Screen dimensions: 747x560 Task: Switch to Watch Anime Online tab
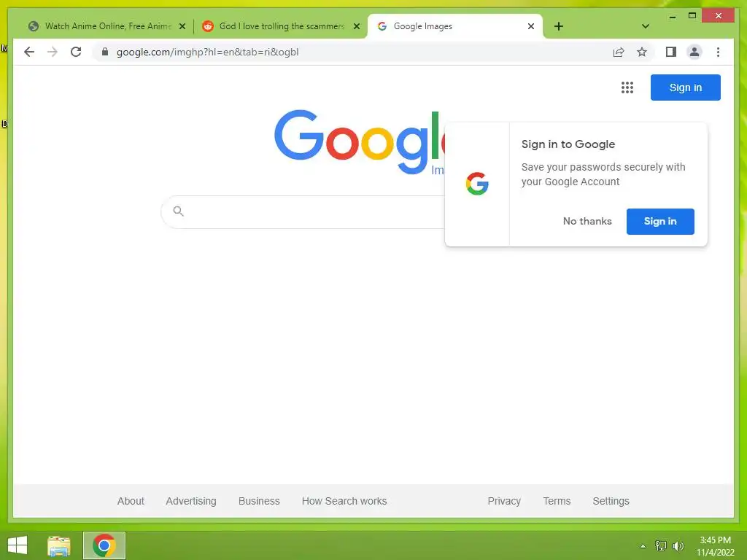point(107,26)
